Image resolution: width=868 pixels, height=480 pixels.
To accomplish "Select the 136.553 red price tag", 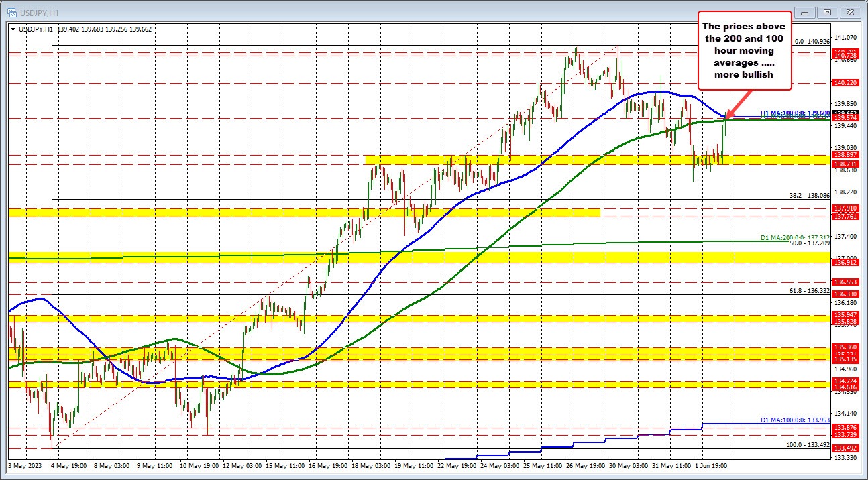I will (x=844, y=282).
